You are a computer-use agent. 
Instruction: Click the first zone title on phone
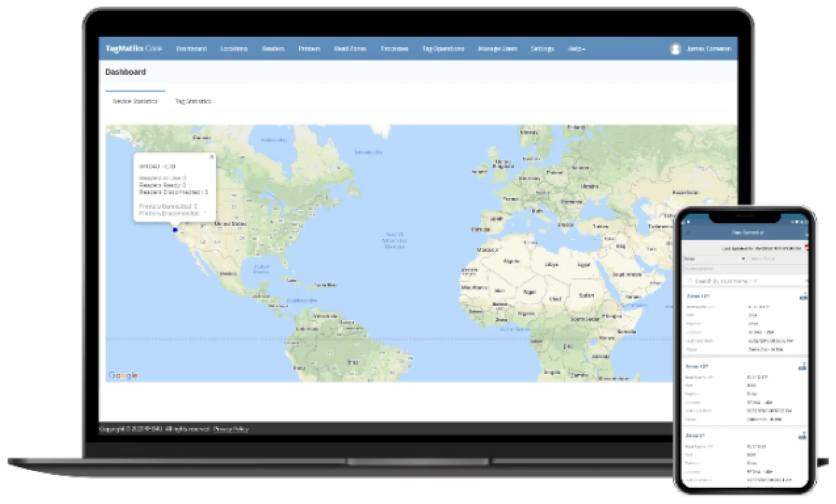[698, 297]
